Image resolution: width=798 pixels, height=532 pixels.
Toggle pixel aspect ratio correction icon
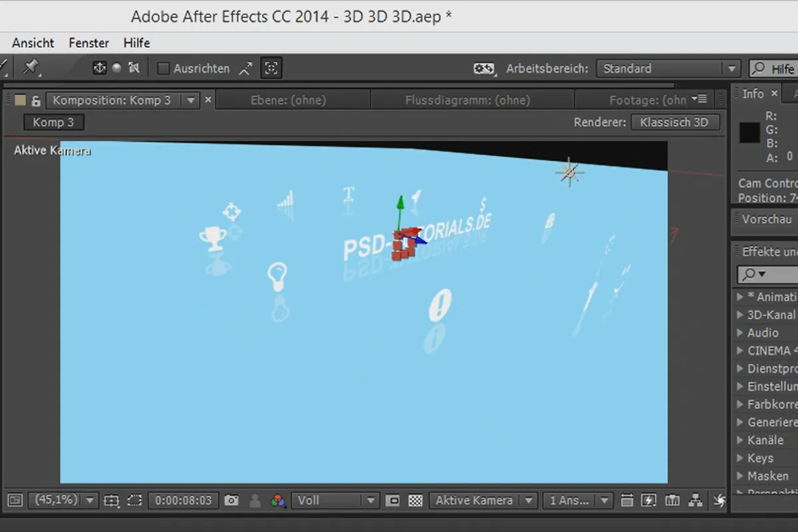pyautogui.click(x=626, y=500)
